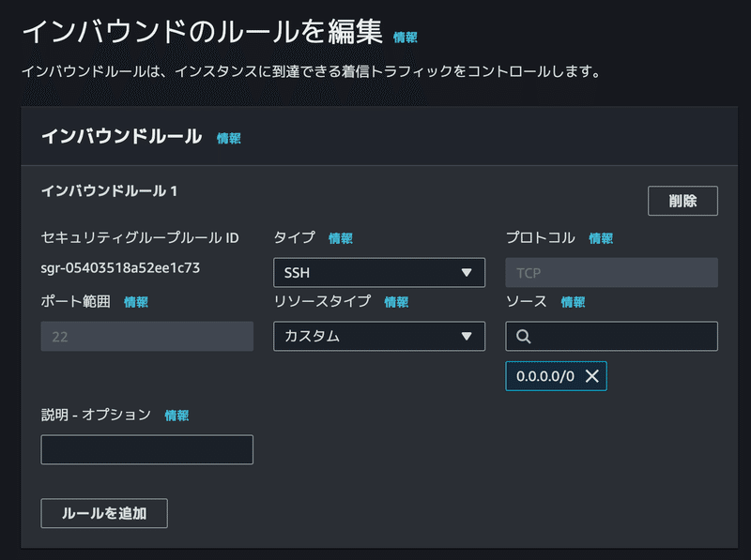Remove the 0.0.0.0/0 source with its X icon

point(592,376)
